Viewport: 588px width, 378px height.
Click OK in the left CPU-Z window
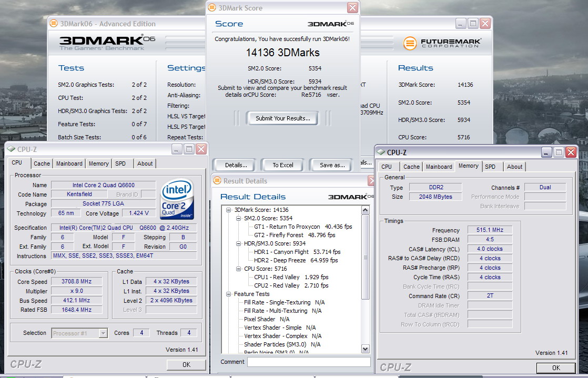pos(186,364)
